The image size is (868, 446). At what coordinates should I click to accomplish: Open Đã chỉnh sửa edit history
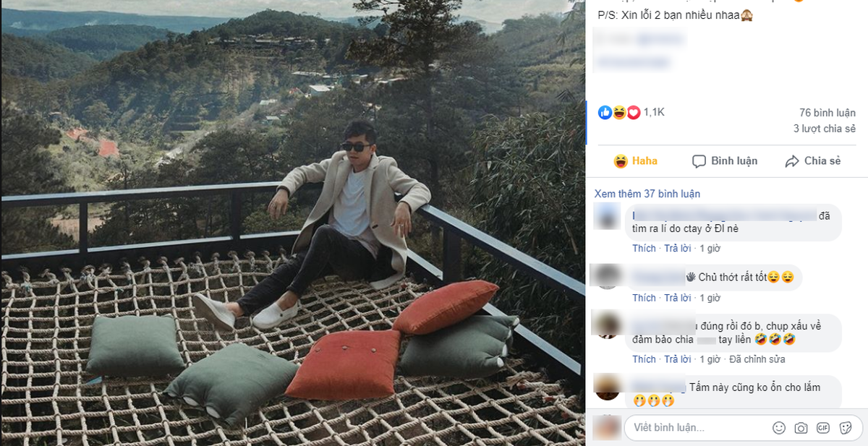click(757, 359)
